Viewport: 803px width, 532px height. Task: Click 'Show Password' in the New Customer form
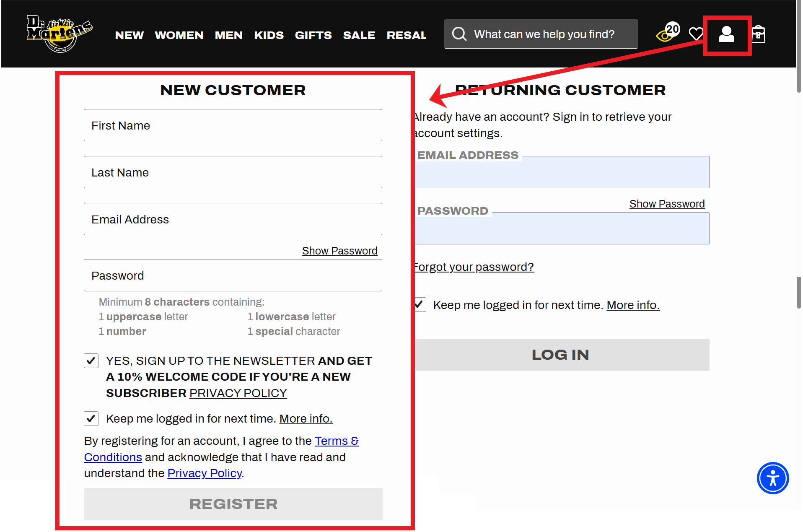339,251
